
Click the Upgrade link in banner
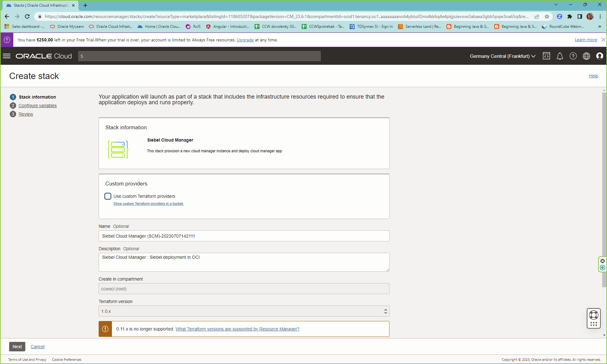245,40
